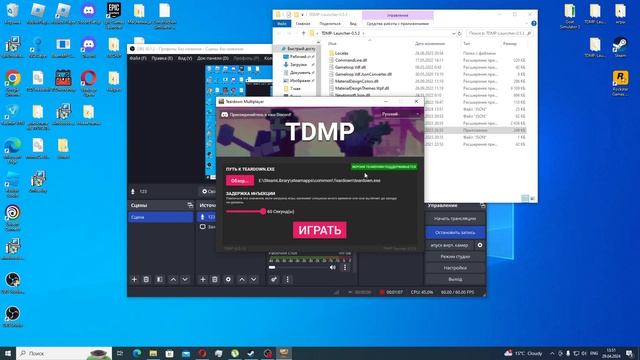
Task: Expand the Explorer address bar dropdown
Action: point(453,33)
